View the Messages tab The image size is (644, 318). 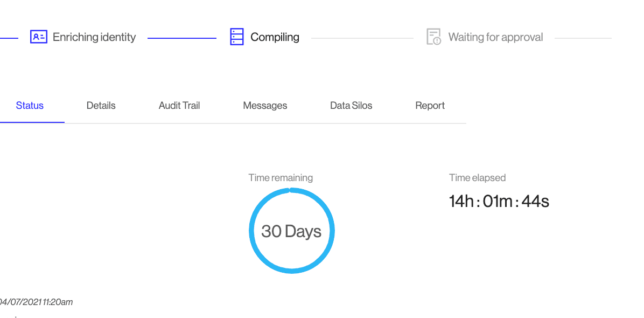click(x=265, y=106)
